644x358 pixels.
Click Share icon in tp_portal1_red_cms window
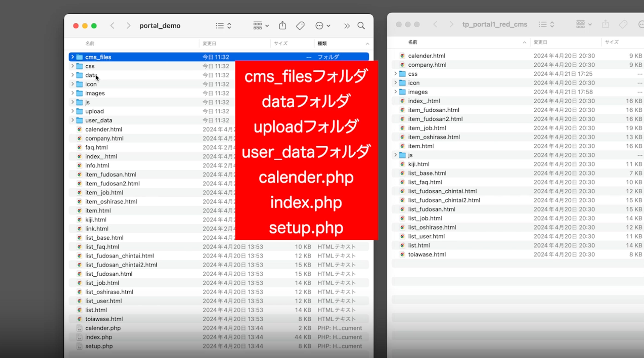pyautogui.click(x=606, y=24)
